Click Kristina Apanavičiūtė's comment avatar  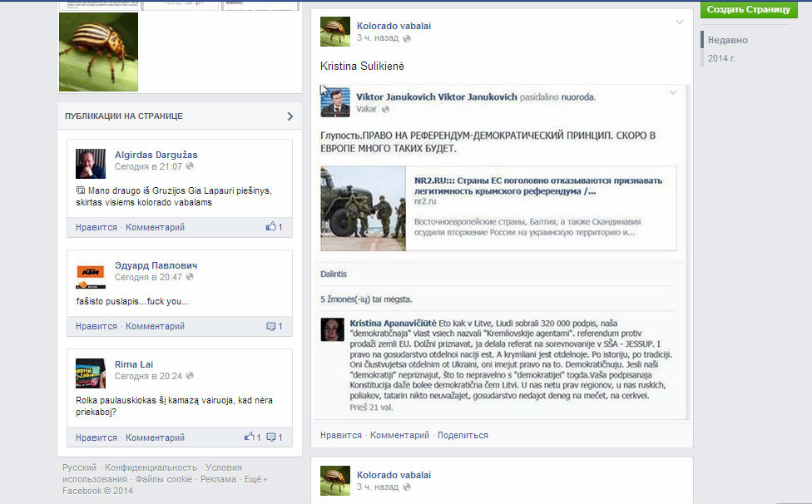coord(332,329)
